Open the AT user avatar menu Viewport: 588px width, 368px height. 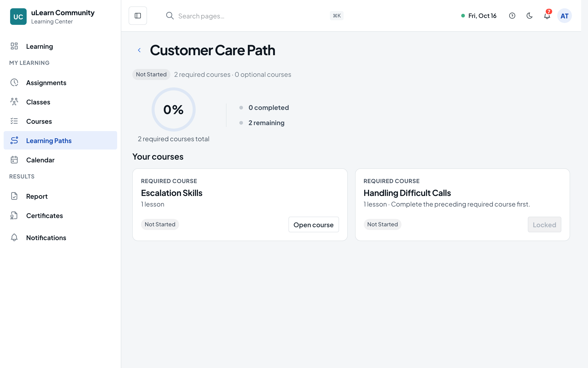[x=564, y=16]
